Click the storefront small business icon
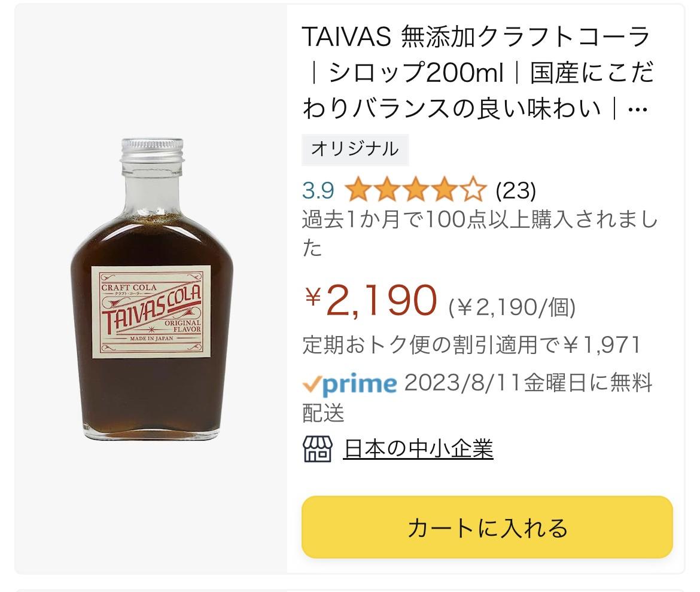The height and width of the screenshot is (592, 700). [x=318, y=449]
